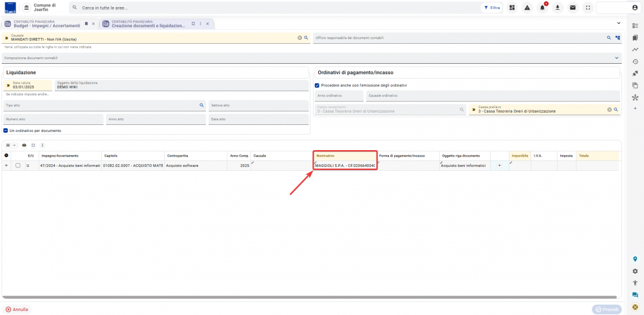Open the downloads icon in top bar
This screenshot has height=315, width=644.
[x=557, y=8]
